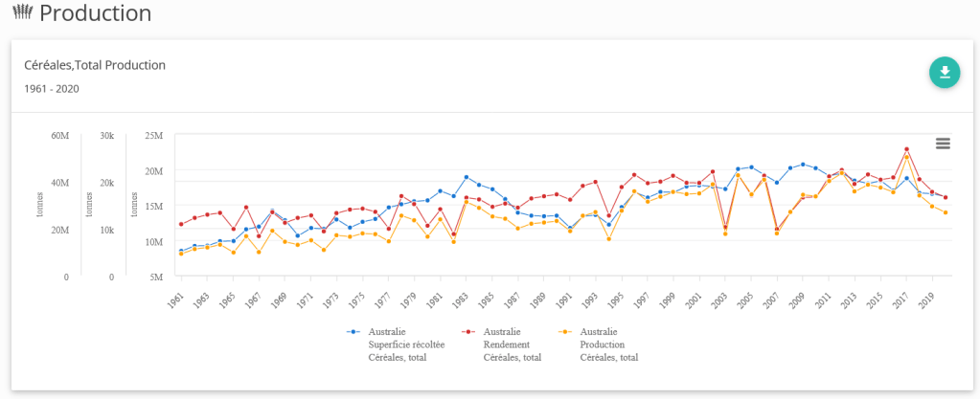Image resolution: width=980 pixels, height=399 pixels.
Task: Click the wheat icon beside Production heading
Action: pyautogui.click(x=22, y=13)
